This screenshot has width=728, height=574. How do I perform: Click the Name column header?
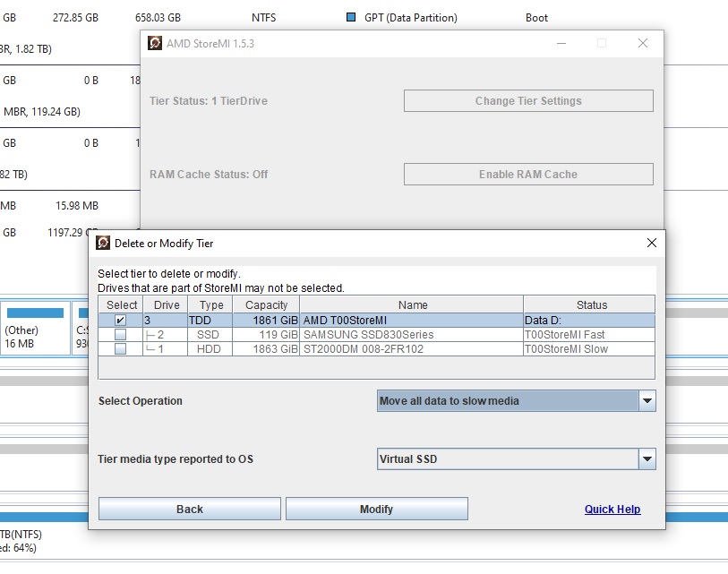click(412, 304)
